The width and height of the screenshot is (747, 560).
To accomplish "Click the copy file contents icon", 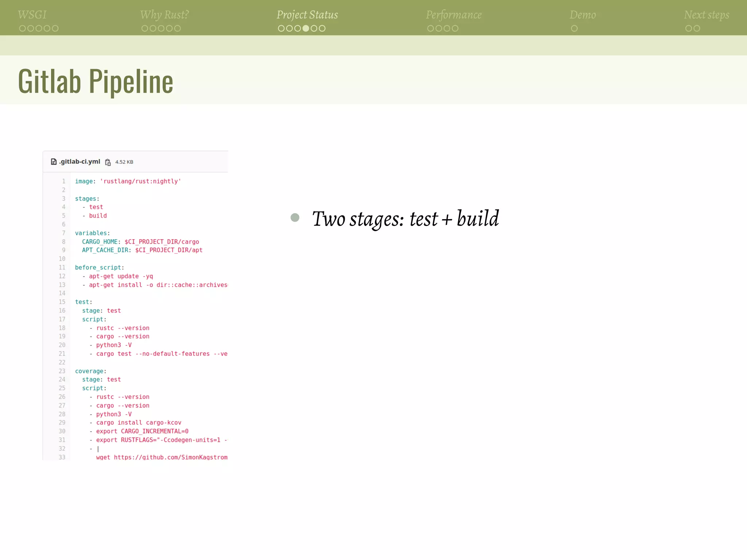I will [x=108, y=162].
